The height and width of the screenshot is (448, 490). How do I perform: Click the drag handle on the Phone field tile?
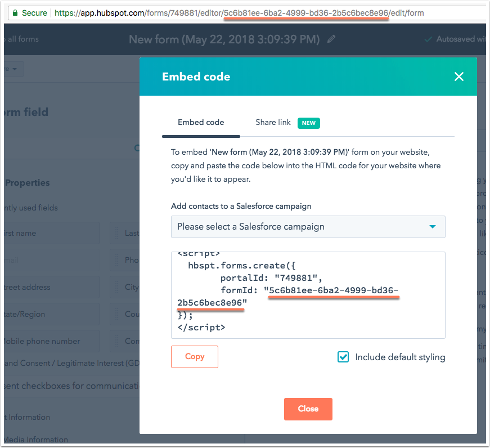click(x=117, y=260)
